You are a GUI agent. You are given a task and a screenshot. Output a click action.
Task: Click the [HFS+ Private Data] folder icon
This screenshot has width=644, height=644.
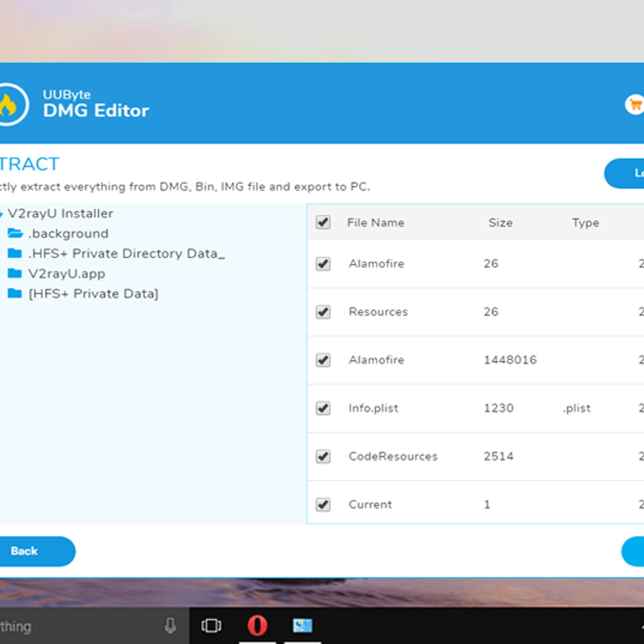(15, 293)
